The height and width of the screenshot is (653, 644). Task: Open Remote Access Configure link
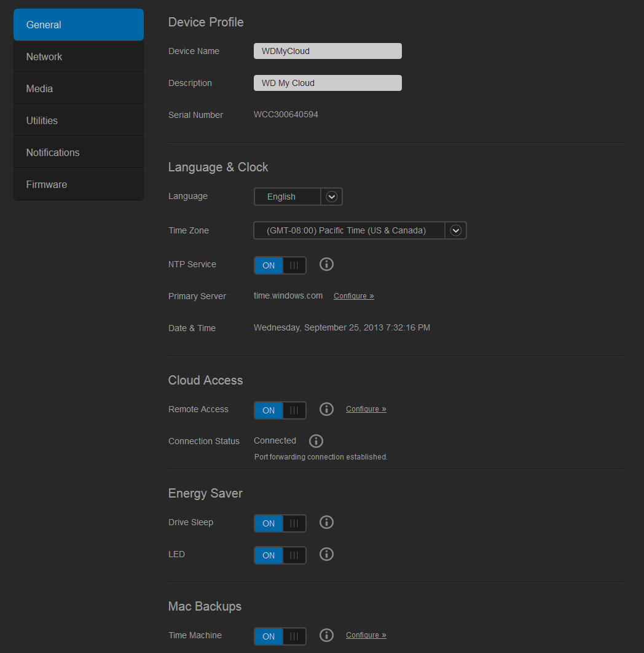coord(366,409)
